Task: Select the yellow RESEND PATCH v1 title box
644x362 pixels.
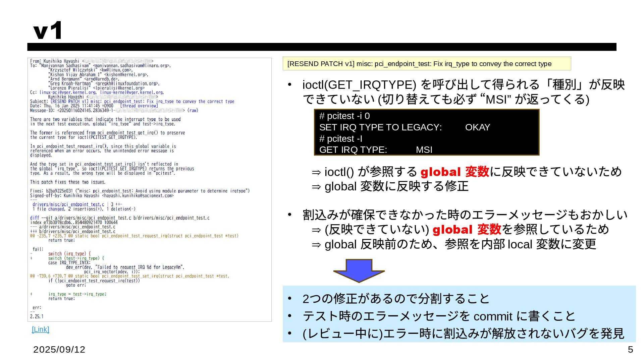Action: [x=426, y=64]
